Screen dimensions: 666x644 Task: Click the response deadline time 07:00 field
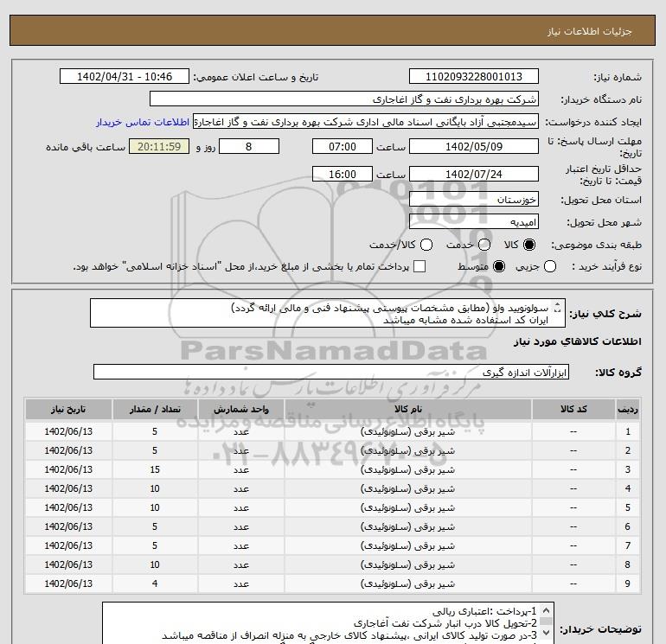[343, 146]
